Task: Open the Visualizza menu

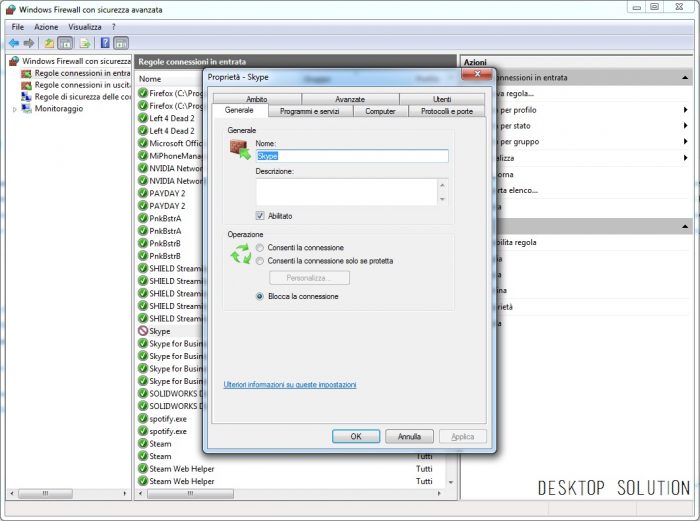Action: [85, 27]
